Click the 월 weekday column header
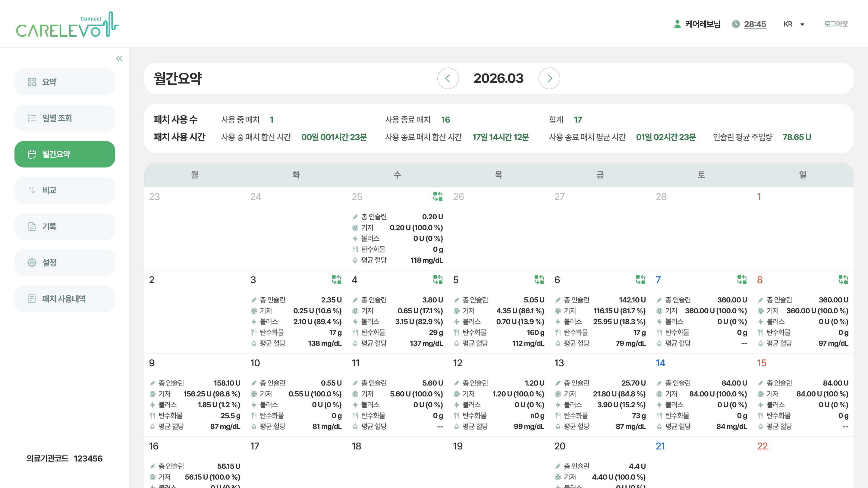868x488 pixels. click(195, 175)
